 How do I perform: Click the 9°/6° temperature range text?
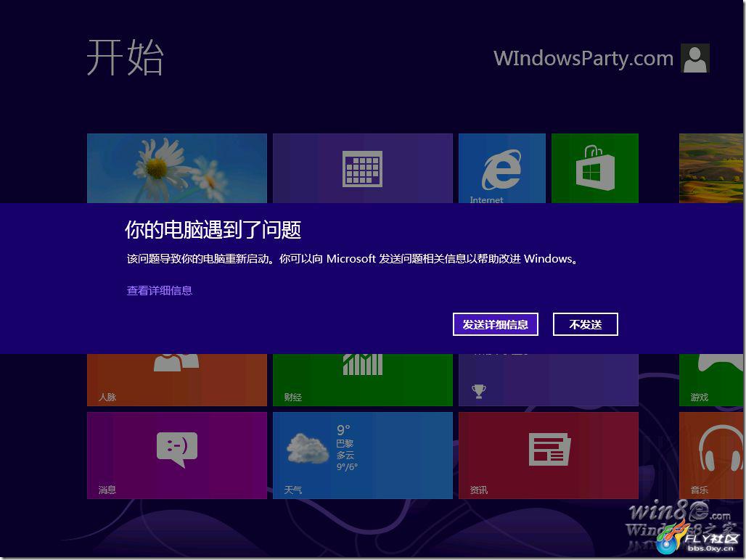pyautogui.click(x=347, y=467)
